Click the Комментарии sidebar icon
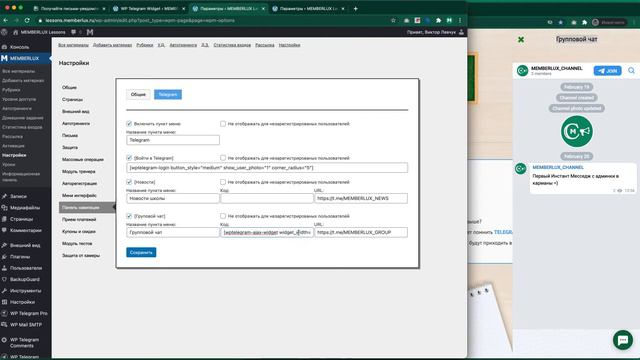The width and height of the screenshot is (640, 360). pyautogui.click(x=4, y=230)
